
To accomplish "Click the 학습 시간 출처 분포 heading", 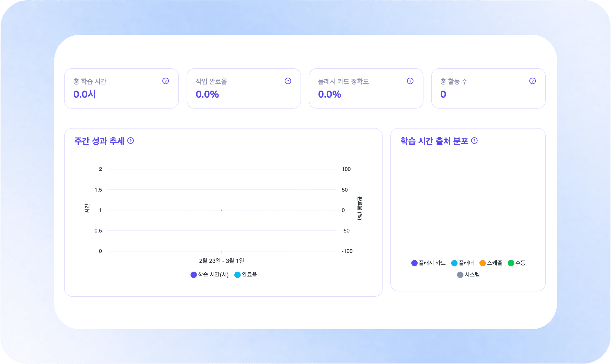I will [434, 141].
